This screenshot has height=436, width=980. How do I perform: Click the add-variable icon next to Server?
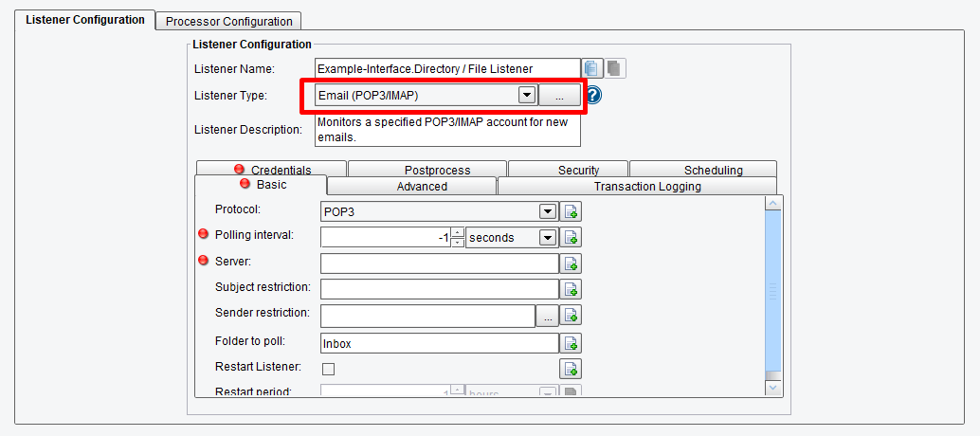(572, 263)
